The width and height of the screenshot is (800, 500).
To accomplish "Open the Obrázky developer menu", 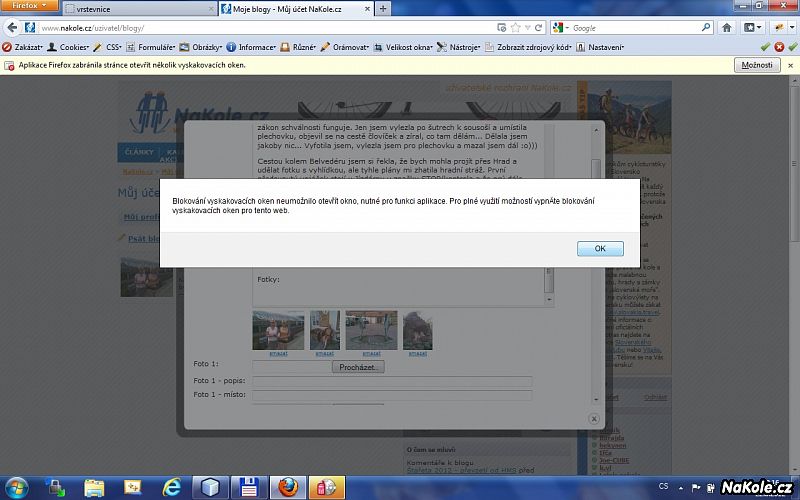I will 201,47.
